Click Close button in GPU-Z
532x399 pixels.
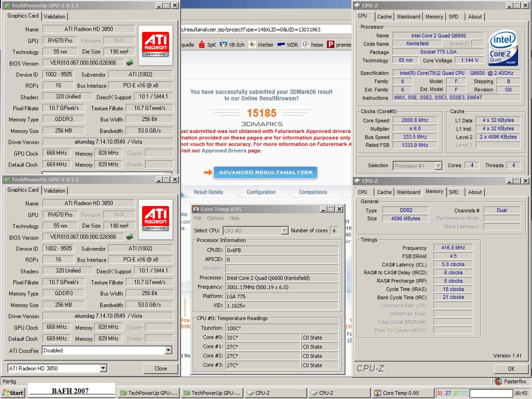coord(161,368)
